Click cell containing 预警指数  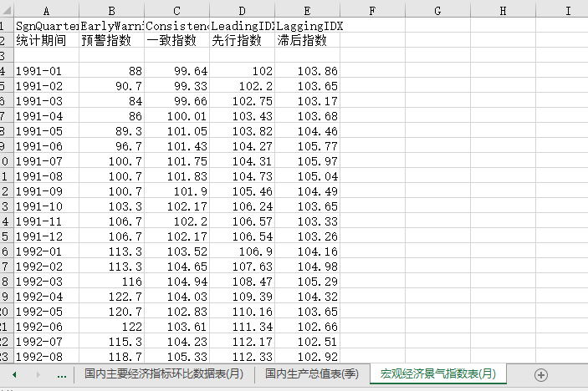[111, 40]
